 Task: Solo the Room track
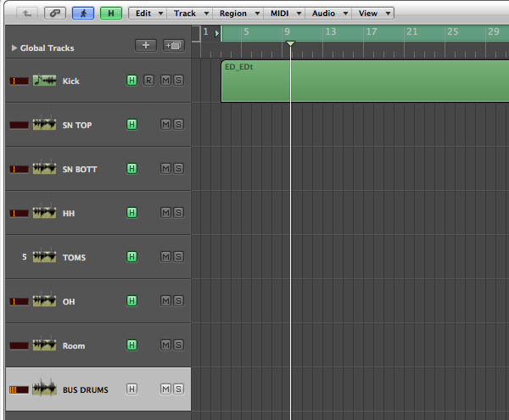pos(178,345)
